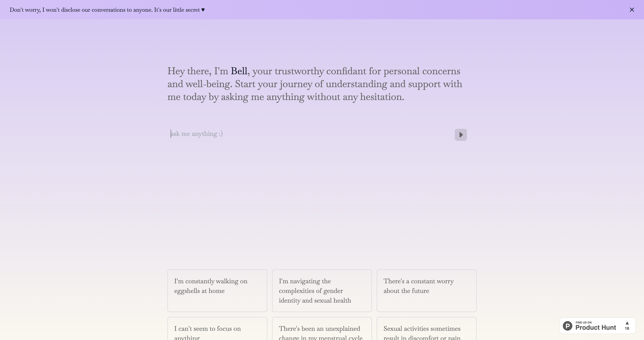Screen dimensions: 644x340
Task: Click the heart symbol in the banner
Action: click(x=203, y=10)
